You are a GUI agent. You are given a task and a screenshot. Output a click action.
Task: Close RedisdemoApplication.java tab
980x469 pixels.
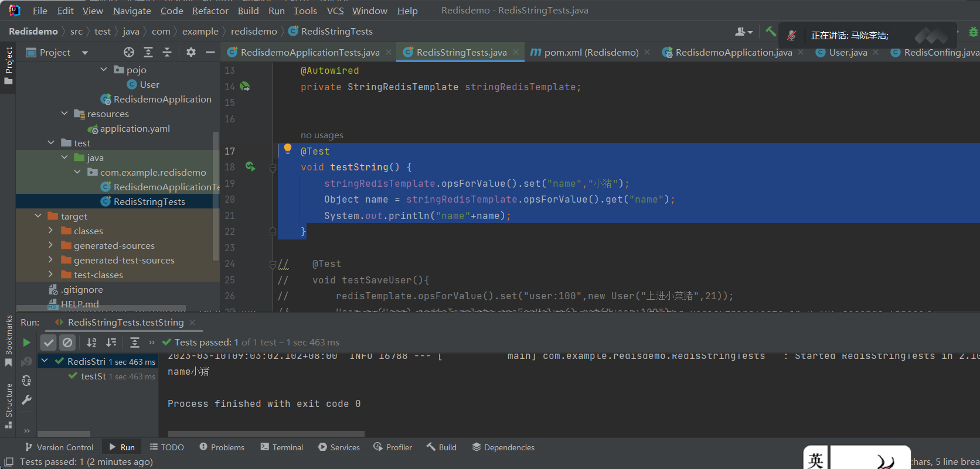coord(801,52)
